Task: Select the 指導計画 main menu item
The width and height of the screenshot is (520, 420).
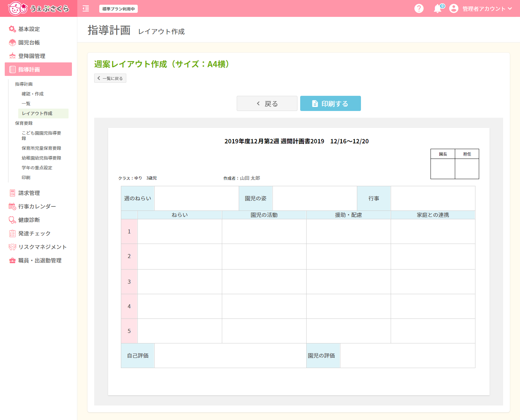Action: coord(38,69)
